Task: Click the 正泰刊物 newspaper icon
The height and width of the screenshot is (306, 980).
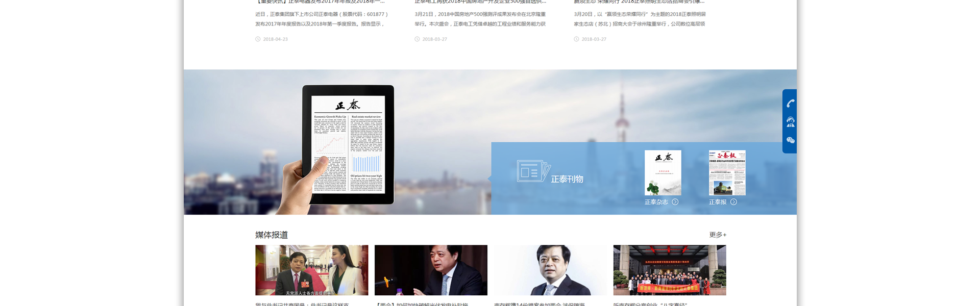Action: [533, 171]
